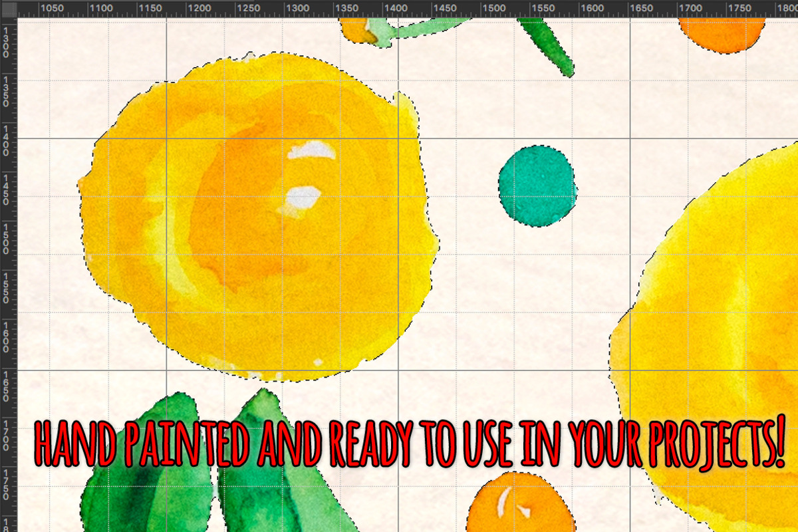Pick the 1750 mark on the vertical ruler
This screenshot has width=798, height=532.
[x=5, y=485]
